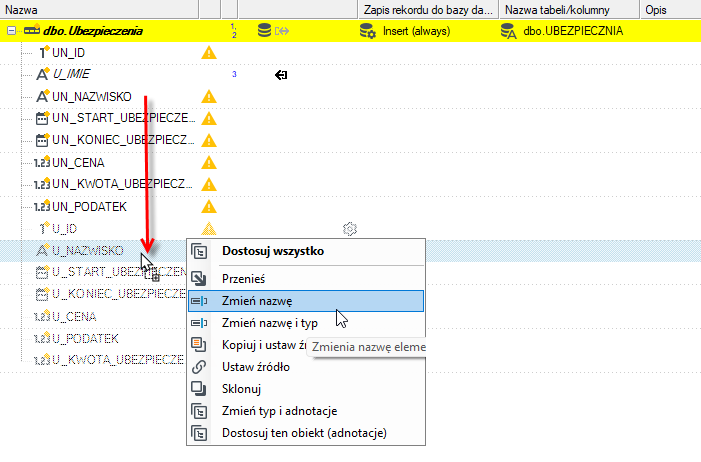This screenshot has height=462, width=701.
Task: Click the warning icon on the UN_ID row
Action: pyautogui.click(x=209, y=53)
